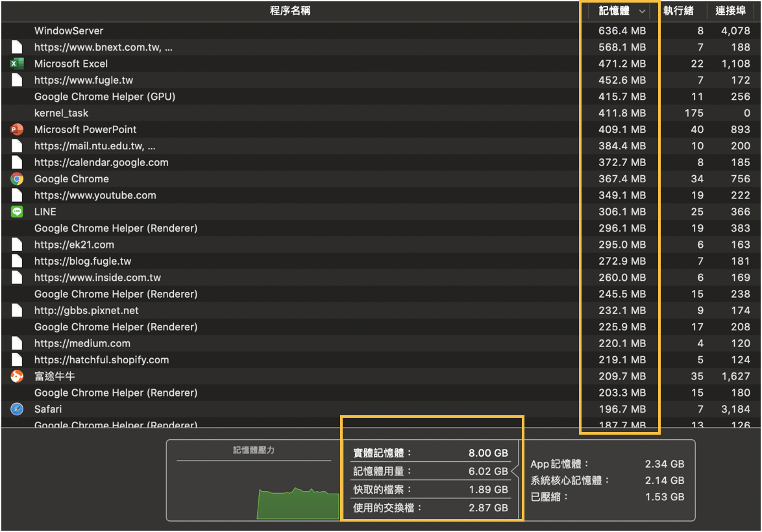Click the 系統核心記憶體 2.14 GB entry
The height and width of the screenshot is (532, 762).
(x=608, y=481)
